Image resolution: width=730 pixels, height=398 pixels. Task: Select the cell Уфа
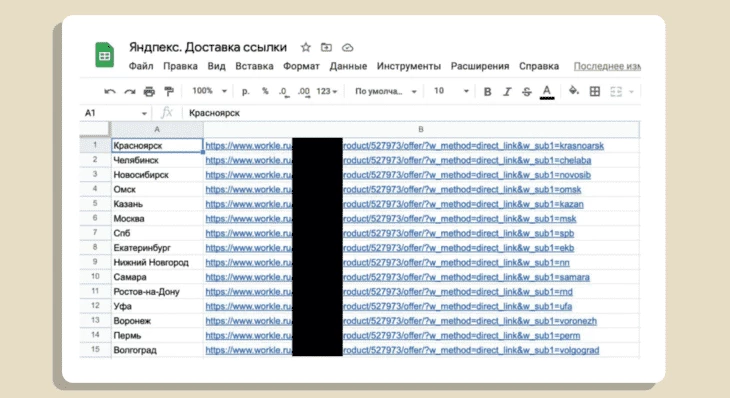(157, 306)
